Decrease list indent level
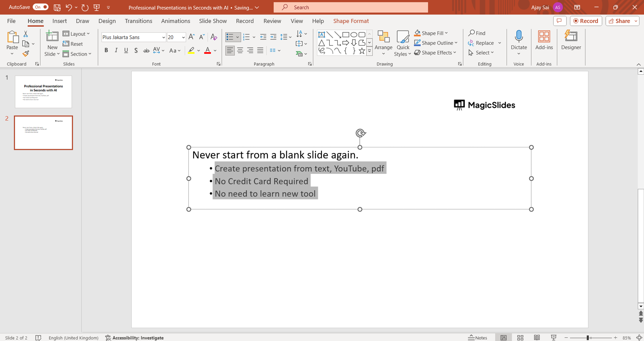The height and width of the screenshot is (341, 644). [x=263, y=37]
